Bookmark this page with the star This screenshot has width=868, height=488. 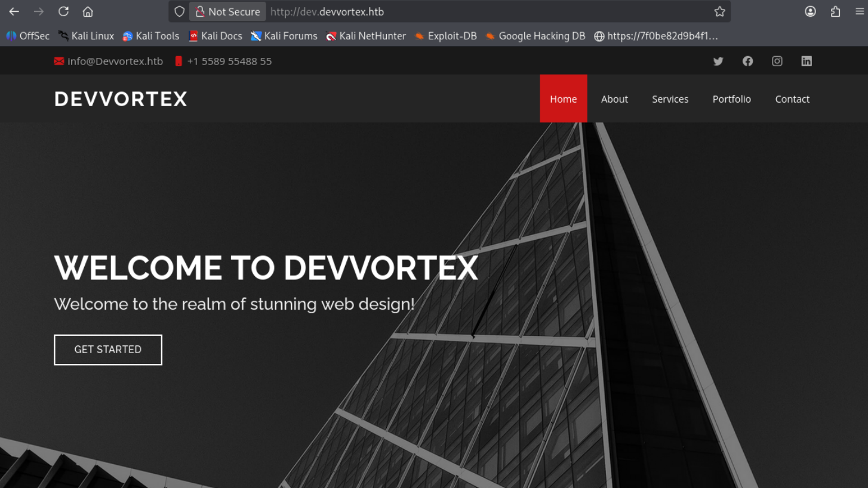click(720, 11)
